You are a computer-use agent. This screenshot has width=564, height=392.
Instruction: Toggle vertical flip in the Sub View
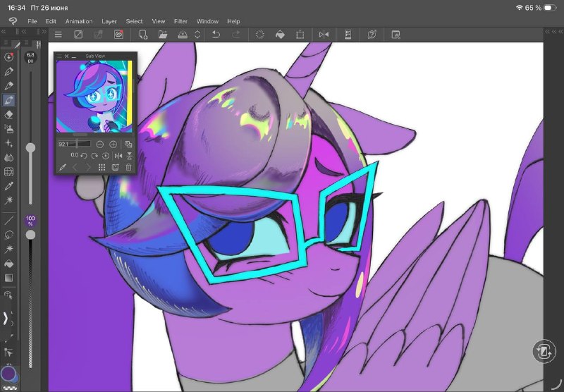coord(129,156)
